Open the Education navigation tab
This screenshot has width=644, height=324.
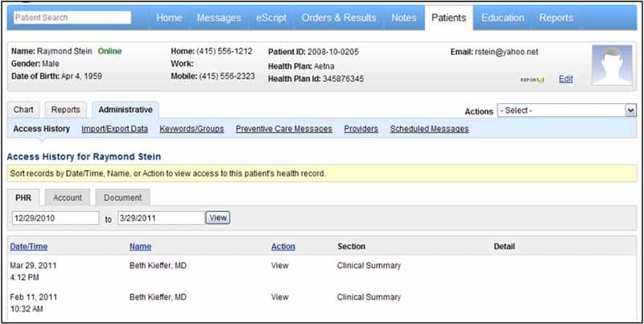pos(502,18)
